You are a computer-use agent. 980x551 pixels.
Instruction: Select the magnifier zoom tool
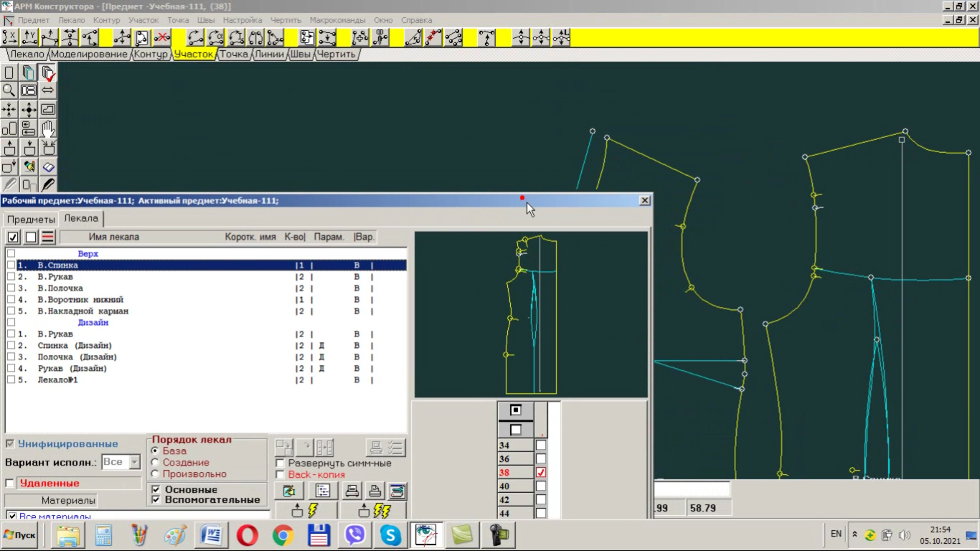(x=9, y=90)
